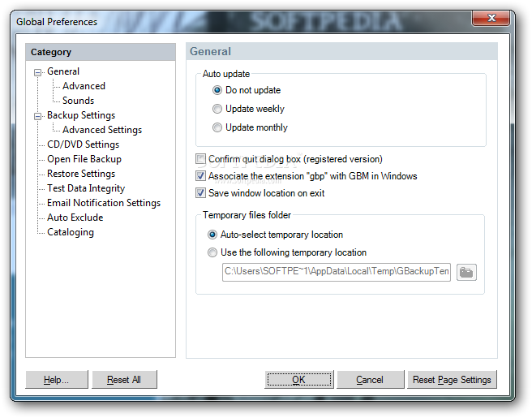Image resolution: width=532 pixels, height=418 pixels.
Task: Open the Cataloging category
Action: pyautogui.click(x=71, y=232)
